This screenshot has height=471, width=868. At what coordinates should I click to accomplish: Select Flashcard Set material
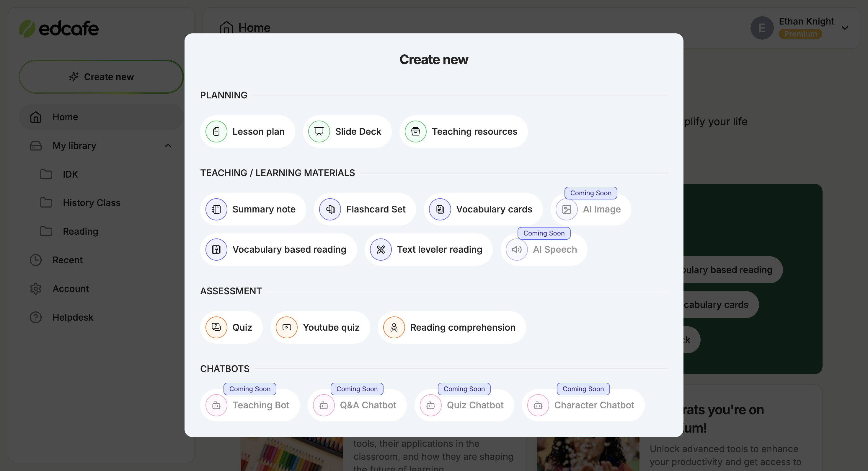[365, 209]
